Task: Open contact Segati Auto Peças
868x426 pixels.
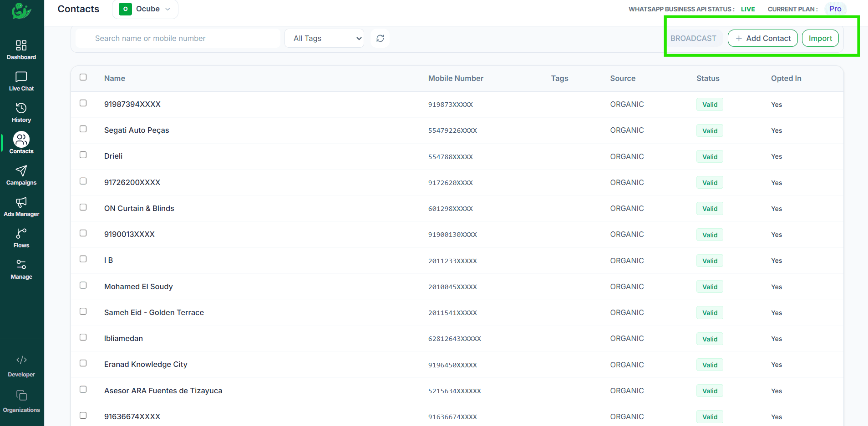Action: [137, 130]
